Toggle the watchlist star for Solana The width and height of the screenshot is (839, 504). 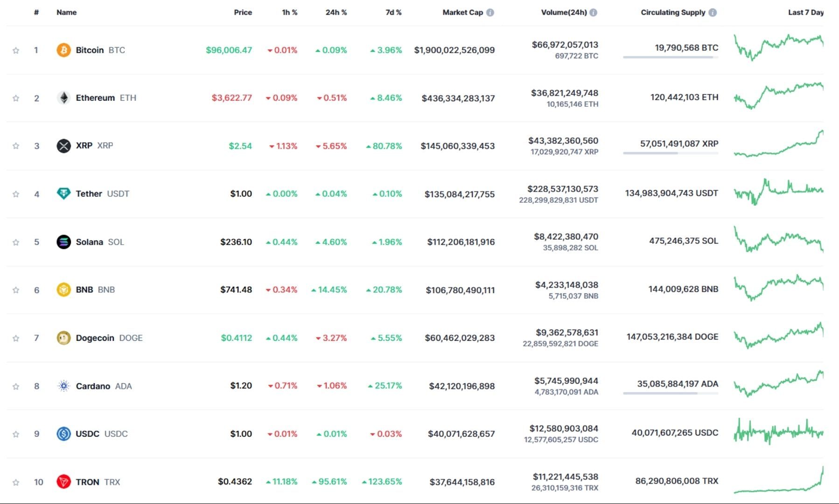coord(16,242)
